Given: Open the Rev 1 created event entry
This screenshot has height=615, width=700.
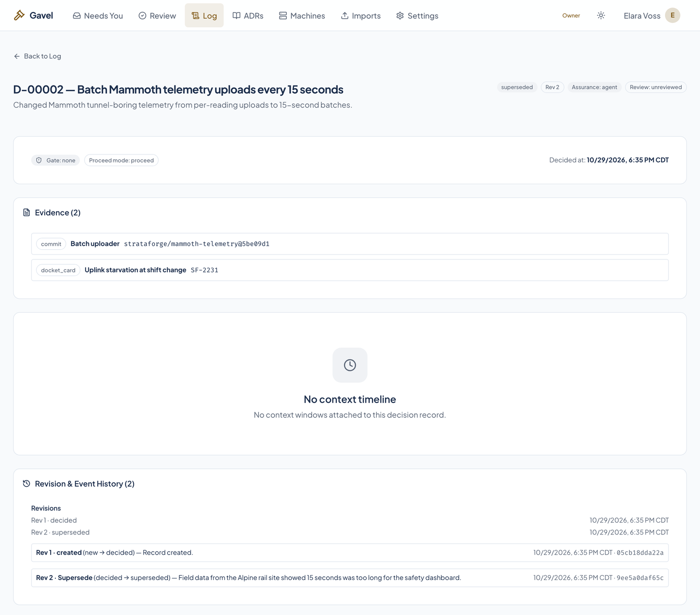Looking at the screenshot, I should (x=350, y=553).
